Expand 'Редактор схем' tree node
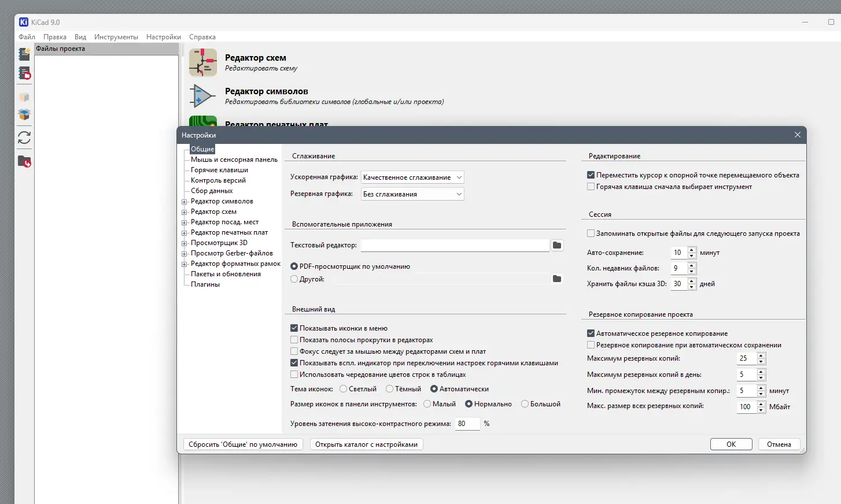841x504 pixels. tap(185, 212)
